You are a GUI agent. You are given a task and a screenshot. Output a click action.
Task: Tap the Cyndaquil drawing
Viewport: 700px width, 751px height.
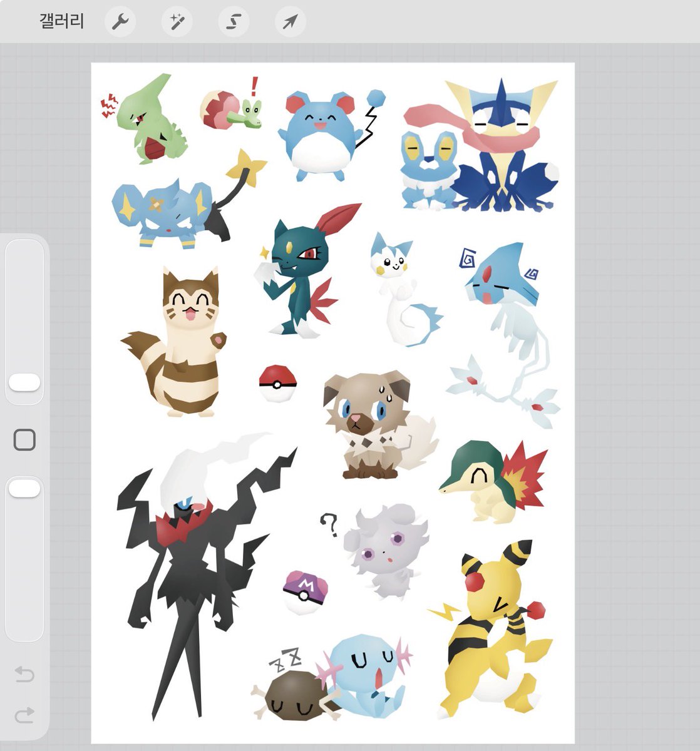pos(495,482)
